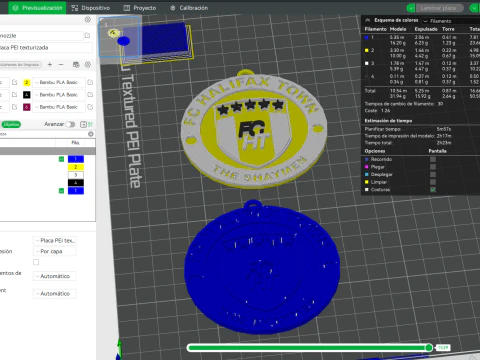Viewport: 480px width, 360px height.
Task: Click the green compare settings icon
Action: click(91, 124)
